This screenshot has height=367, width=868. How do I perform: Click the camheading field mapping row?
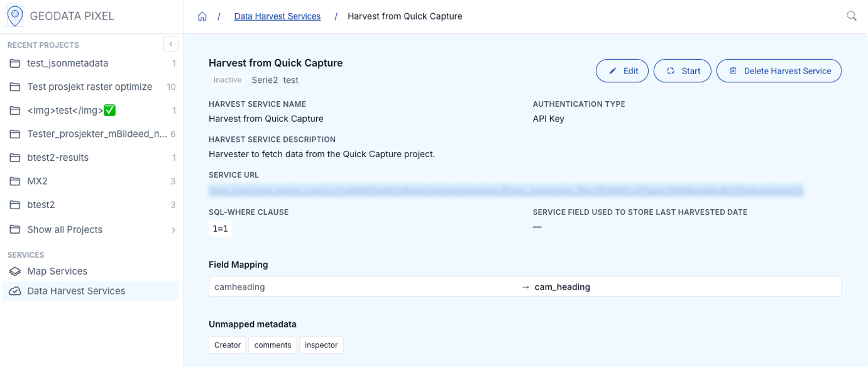[525, 287]
